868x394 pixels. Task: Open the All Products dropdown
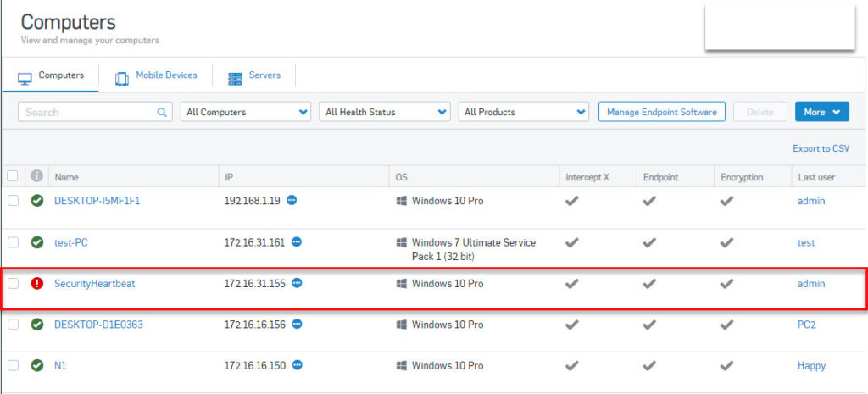[x=524, y=112]
